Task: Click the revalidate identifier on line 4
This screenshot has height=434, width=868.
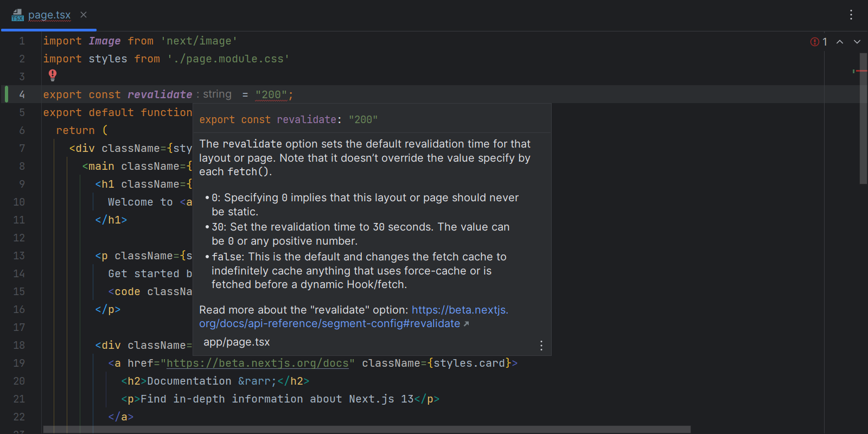Action: coord(159,95)
